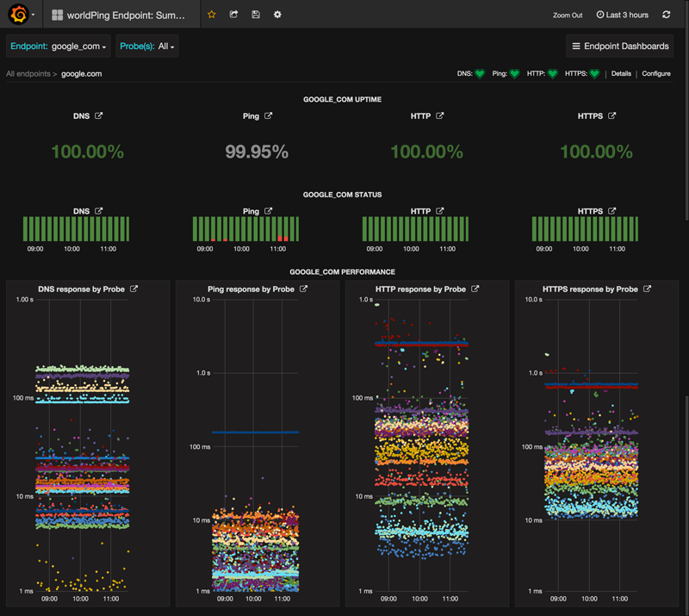689x616 pixels.
Task: Open dashboard settings gear
Action: pyautogui.click(x=277, y=15)
